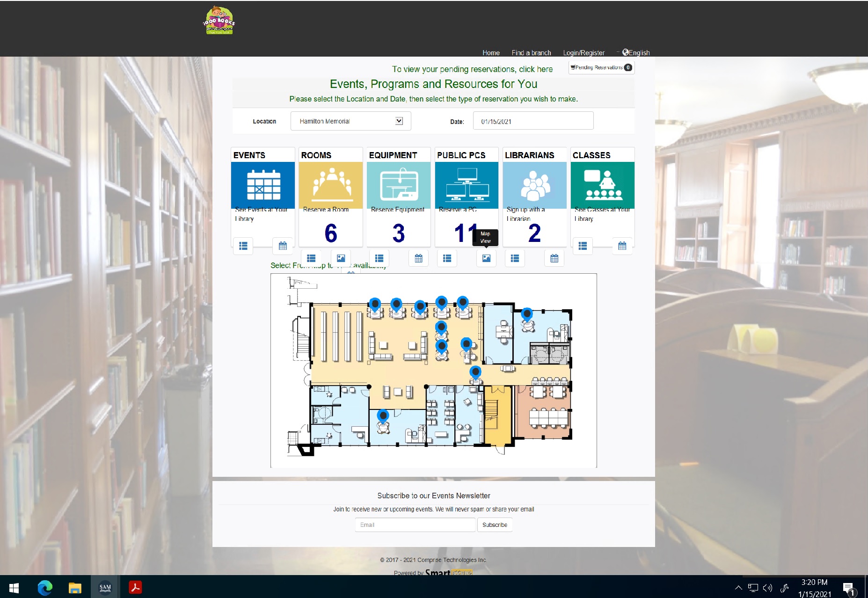Switch Public PCs to map view

pyautogui.click(x=486, y=258)
